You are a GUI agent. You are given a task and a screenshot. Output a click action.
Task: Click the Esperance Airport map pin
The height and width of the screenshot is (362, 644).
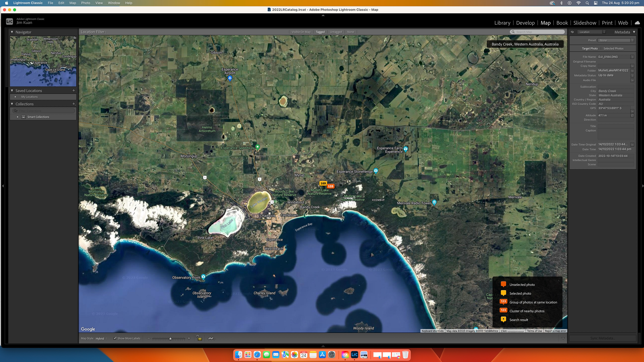[x=230, y=78]
